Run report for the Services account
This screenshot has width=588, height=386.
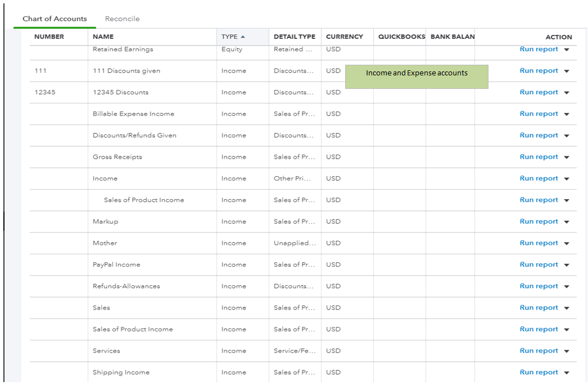click(x=539, y=351)
